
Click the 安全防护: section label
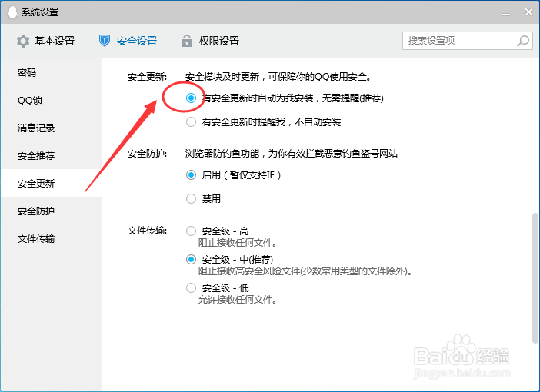(x=147, y=153)
